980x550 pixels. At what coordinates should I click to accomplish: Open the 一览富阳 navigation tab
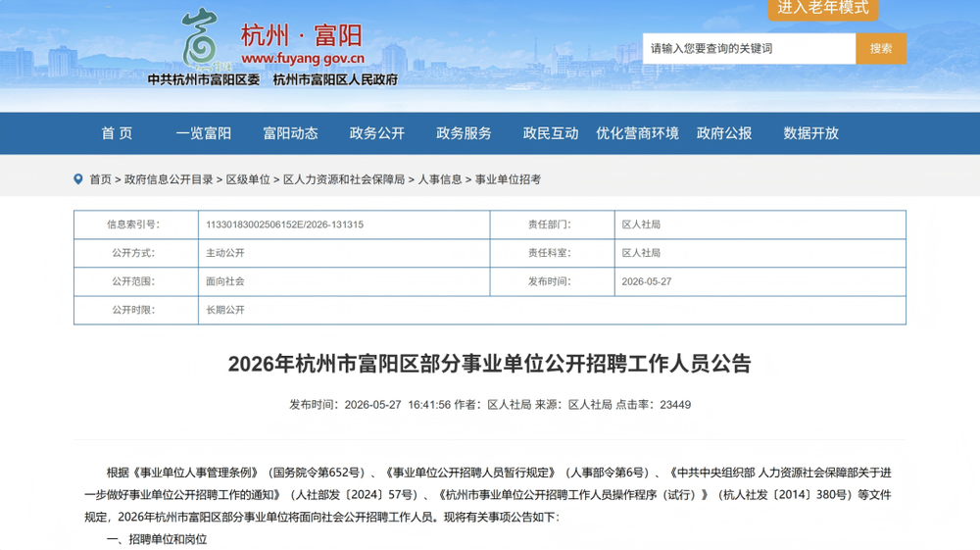pos(204,133)
